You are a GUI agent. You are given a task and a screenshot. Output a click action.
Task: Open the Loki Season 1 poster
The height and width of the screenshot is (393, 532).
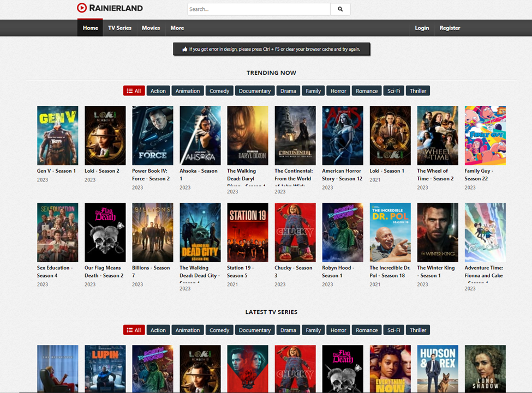(390, 136)
